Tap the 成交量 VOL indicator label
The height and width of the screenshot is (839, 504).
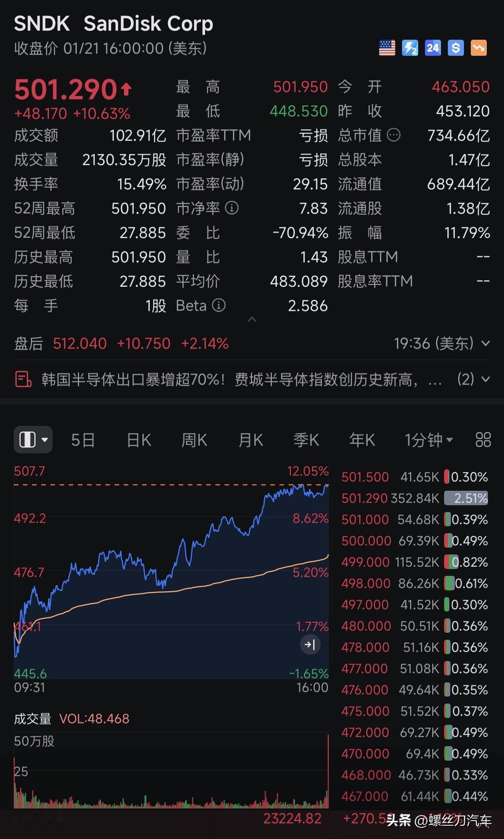[72, 719]
